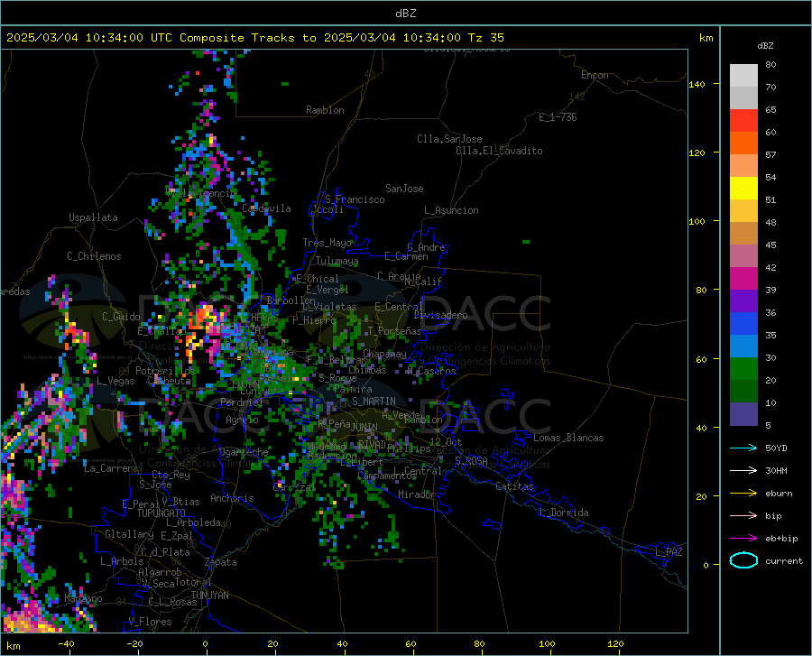Click the 'C_Chilenos' map label

pyautogui.click(x=94, y=256)
